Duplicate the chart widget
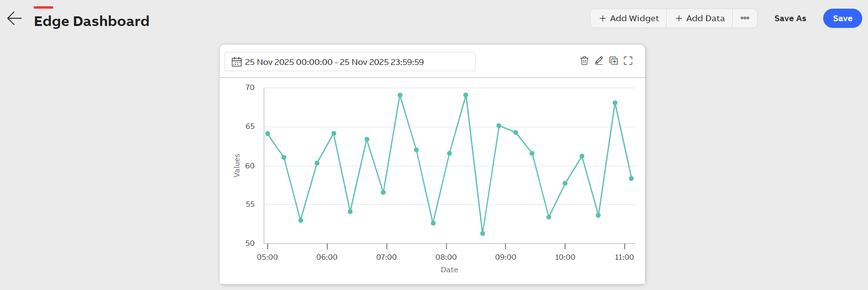Viewport: 868px width, 290px height. tap(614, 61)
